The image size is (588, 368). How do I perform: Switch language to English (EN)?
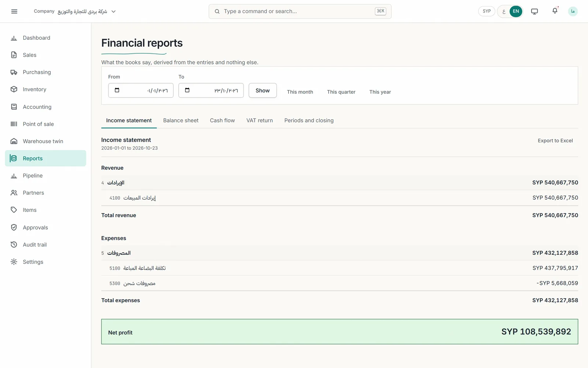(x=516, y=11)
